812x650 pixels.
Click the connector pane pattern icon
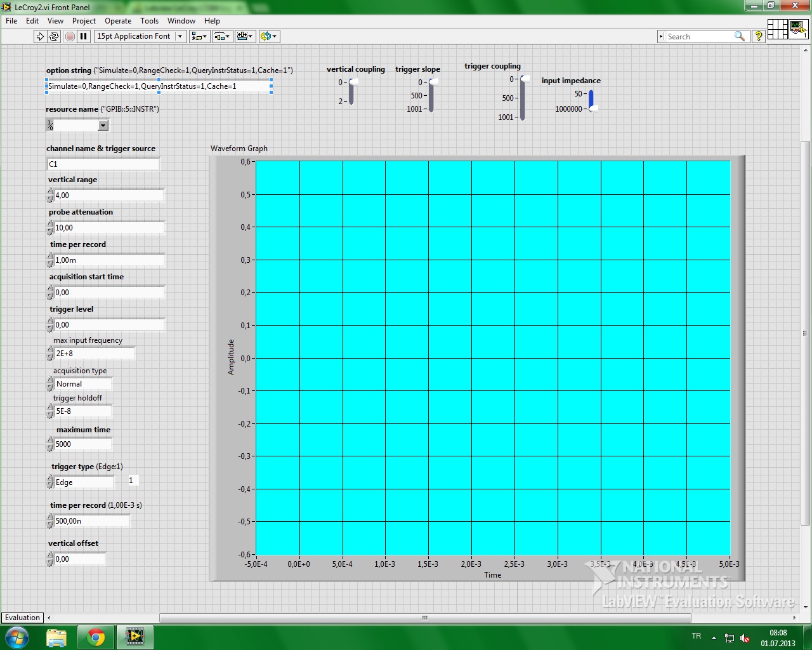(x=777, y=29)
